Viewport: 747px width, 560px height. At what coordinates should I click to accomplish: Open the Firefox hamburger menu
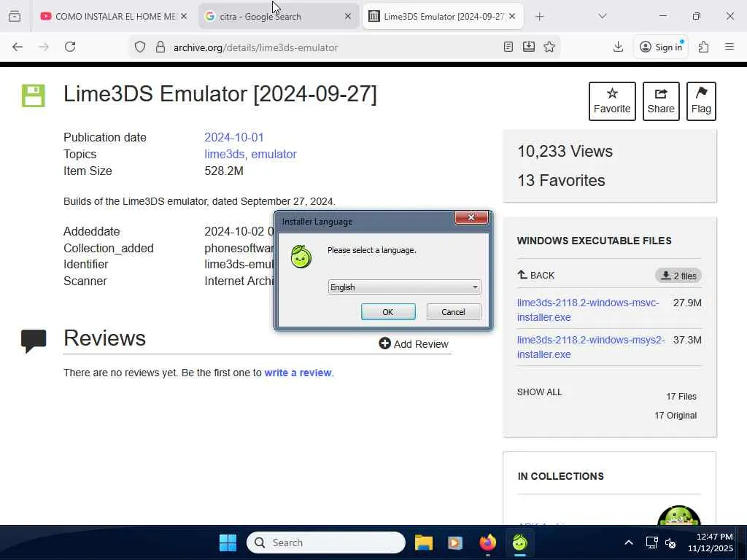(729, 47)
